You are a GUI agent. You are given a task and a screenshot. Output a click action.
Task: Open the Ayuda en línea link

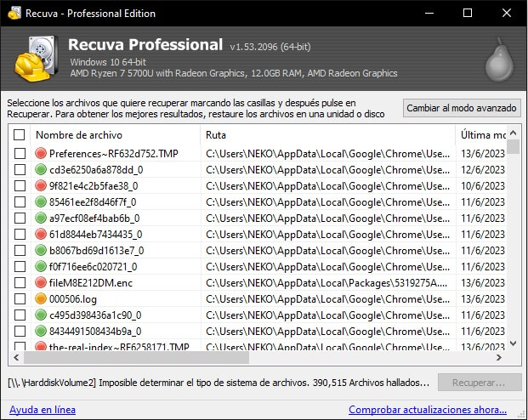[43, 410]
